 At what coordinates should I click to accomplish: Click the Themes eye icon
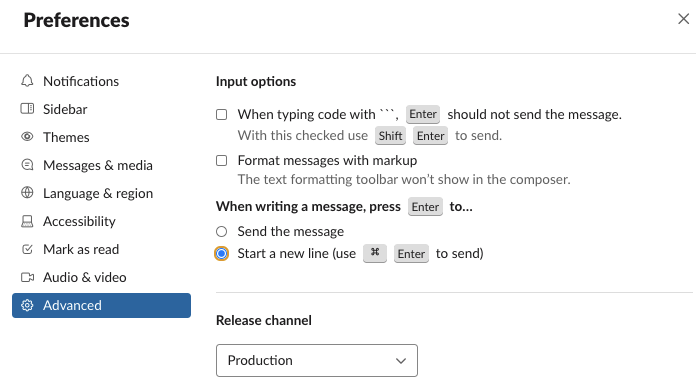click(x=27, y=137)
